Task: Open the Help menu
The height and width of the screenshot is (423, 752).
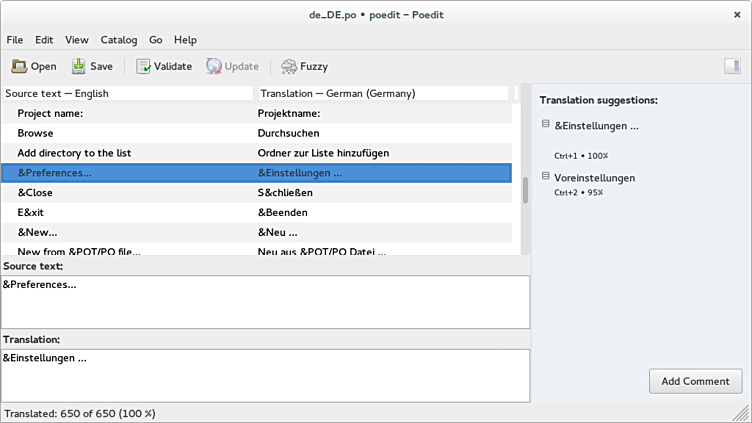Action: (x=185, y=40)
